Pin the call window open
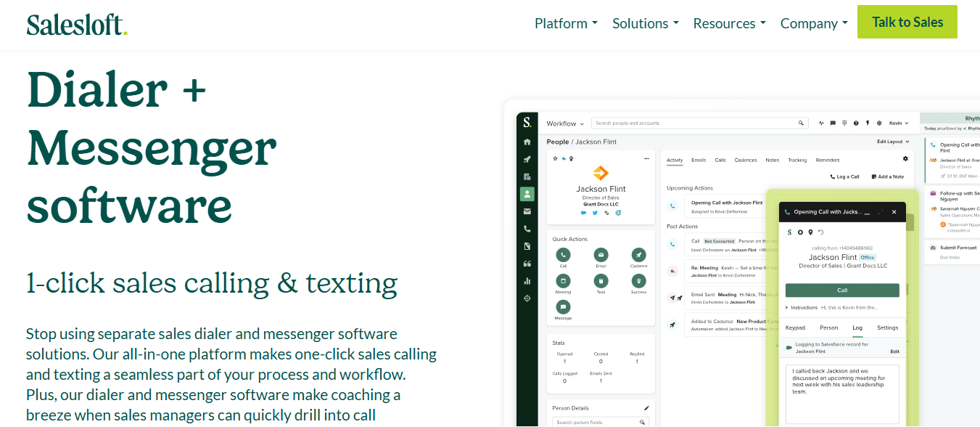Viewport: 980px width, 427px height. [810, 232]
